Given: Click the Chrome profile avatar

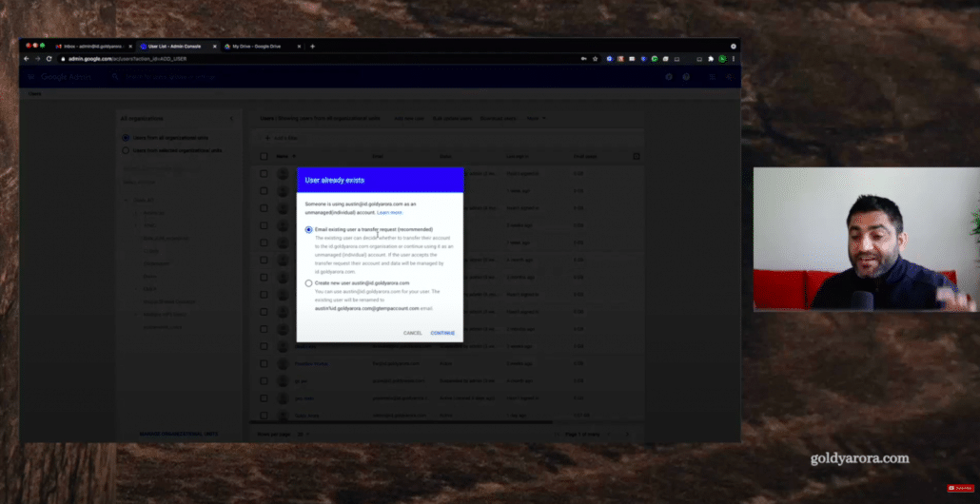Looking at the screenshot, I should 722,59.
